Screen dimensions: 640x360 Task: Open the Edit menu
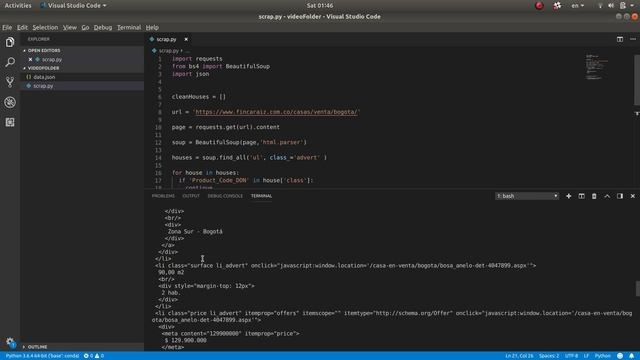pos(22,27)
